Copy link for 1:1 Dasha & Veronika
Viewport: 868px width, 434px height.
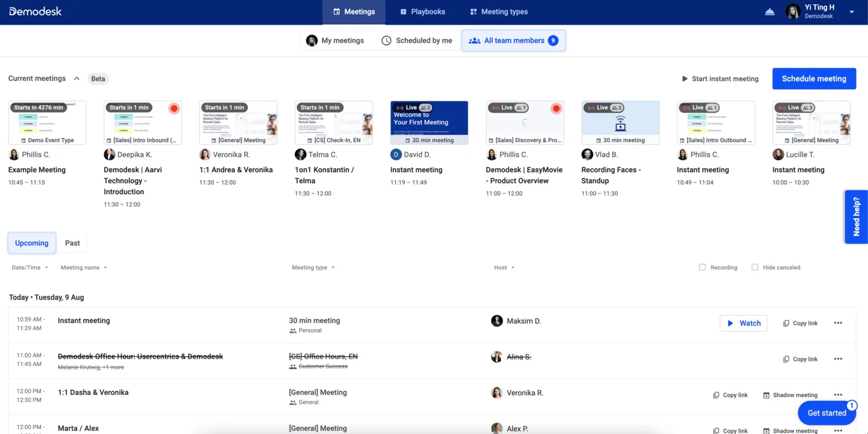click(730, 395)
